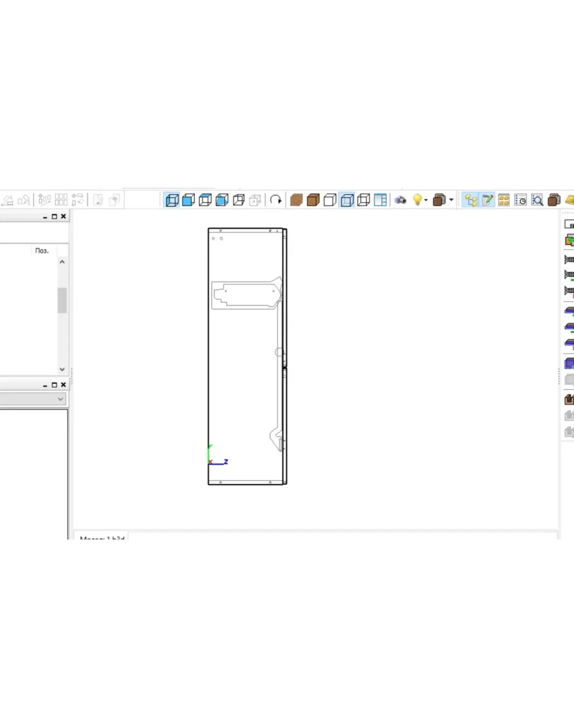574x728 pixels.
Task: Click the vertical scrollbar thumb in list panel
Action: pyautogui.click(x=62, y=300)
